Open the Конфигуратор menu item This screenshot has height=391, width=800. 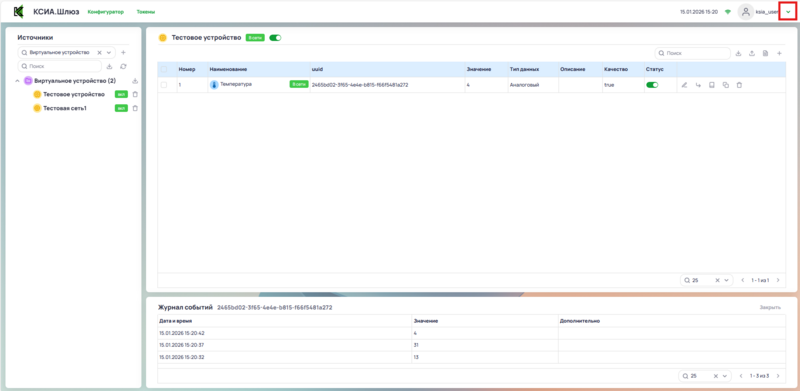click(106, 12)
